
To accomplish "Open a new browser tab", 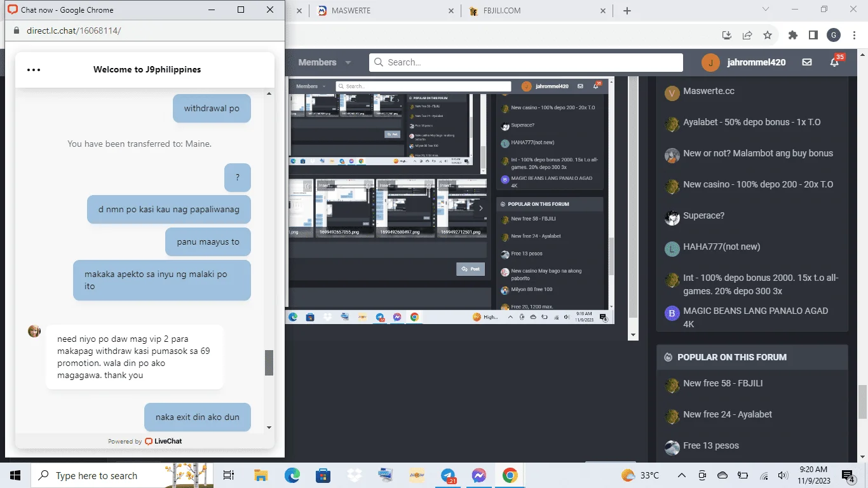I will [627, 11].
